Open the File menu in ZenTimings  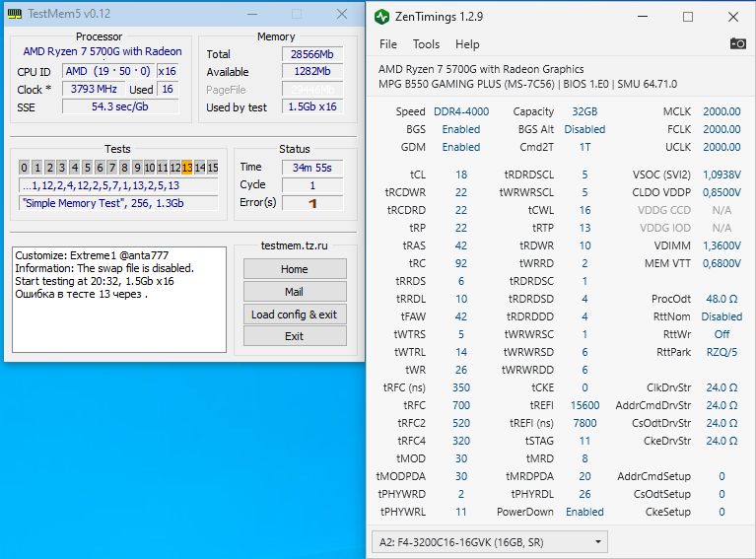coord(388,44)
